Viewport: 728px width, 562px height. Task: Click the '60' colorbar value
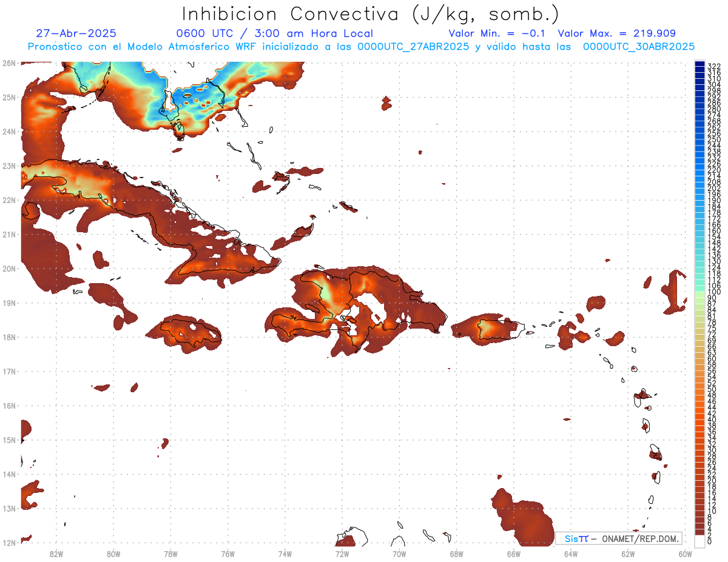[712, 359]
